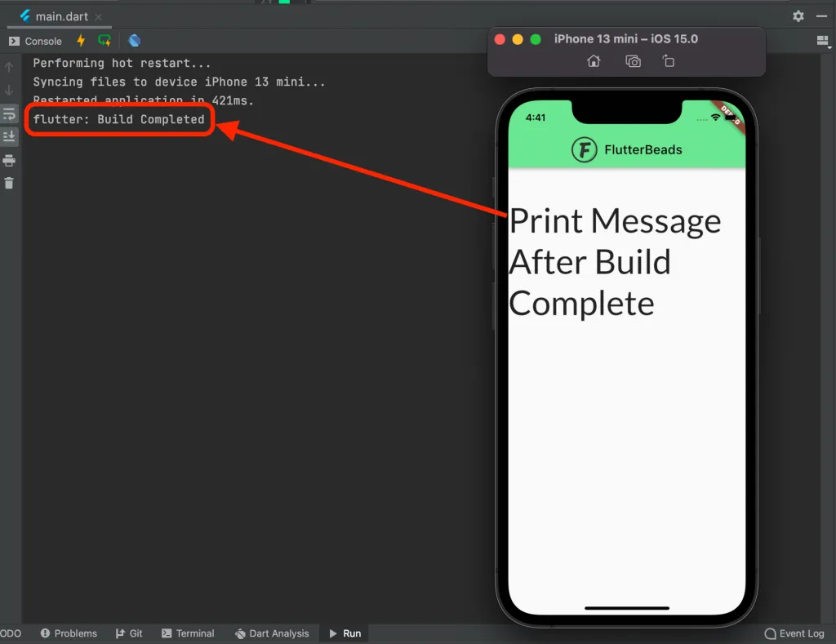This screenshot has height=644, width=836.
Task: Open Flutter DevTools with the blue Dart icon
Action: 134,40
